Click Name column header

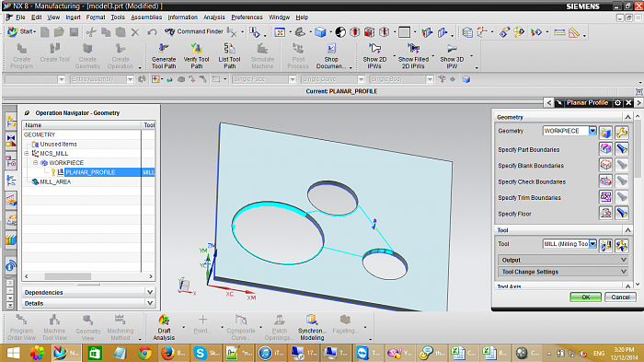tap(82, 125)
